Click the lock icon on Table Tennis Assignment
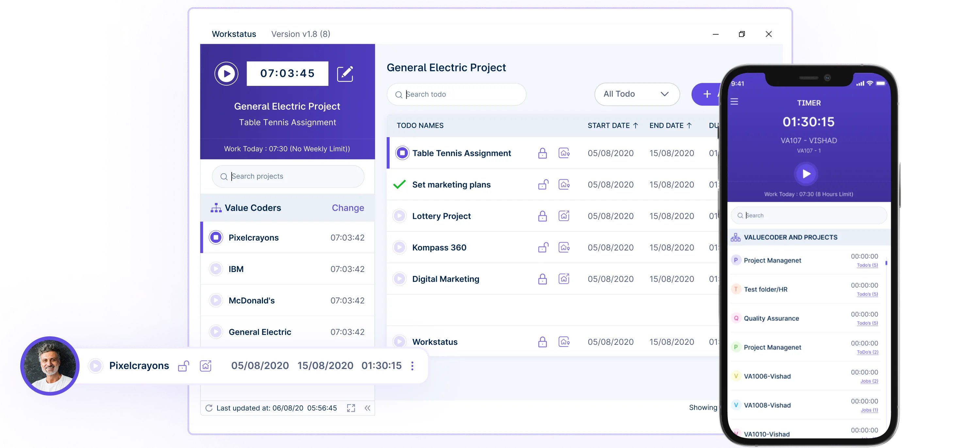Screen dimensions: 980x448 tap(542, 153)
